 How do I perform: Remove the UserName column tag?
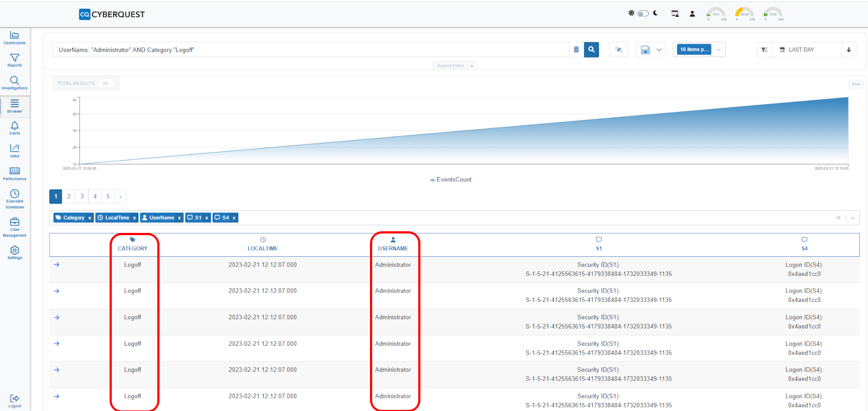(179, 218)
